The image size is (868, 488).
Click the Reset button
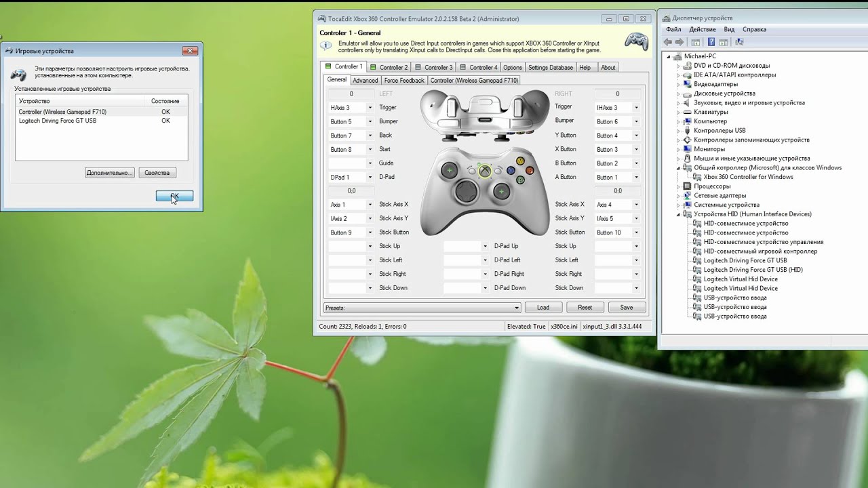click(585, 308)
